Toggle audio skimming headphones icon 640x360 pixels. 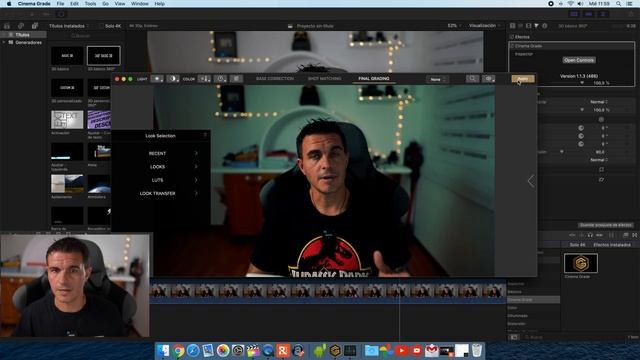(x=590, y=235)
